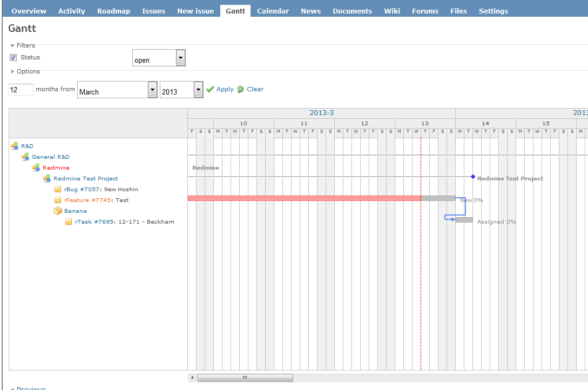The image size is (588, 390).
Task: Click the Redmine Test Project chart label
Action: [x=510, y=178]
